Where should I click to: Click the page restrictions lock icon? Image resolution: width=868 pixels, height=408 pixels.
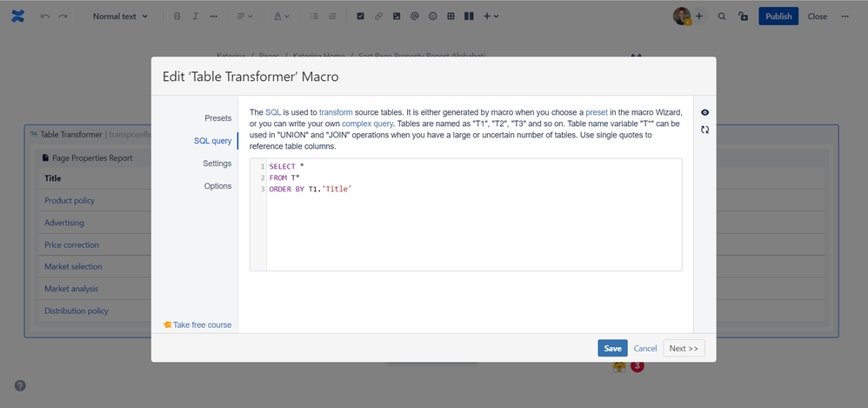pyautogui.click(x=744, y=17)
